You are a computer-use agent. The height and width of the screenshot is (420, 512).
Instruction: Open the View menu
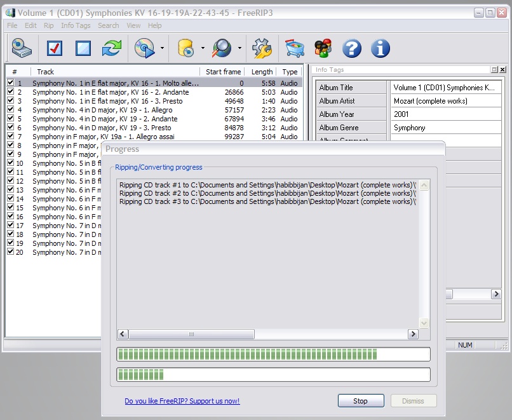point(133,25)
